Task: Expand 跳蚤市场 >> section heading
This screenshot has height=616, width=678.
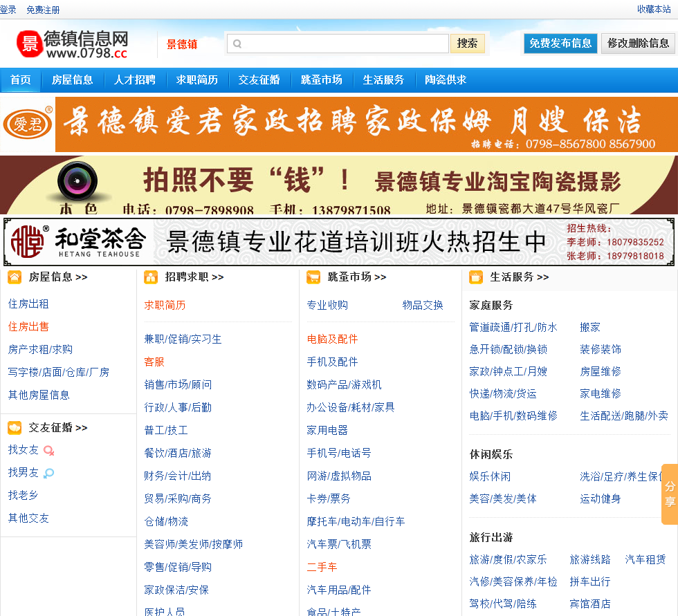Action: pyautogui.click(x=357, y=277)
